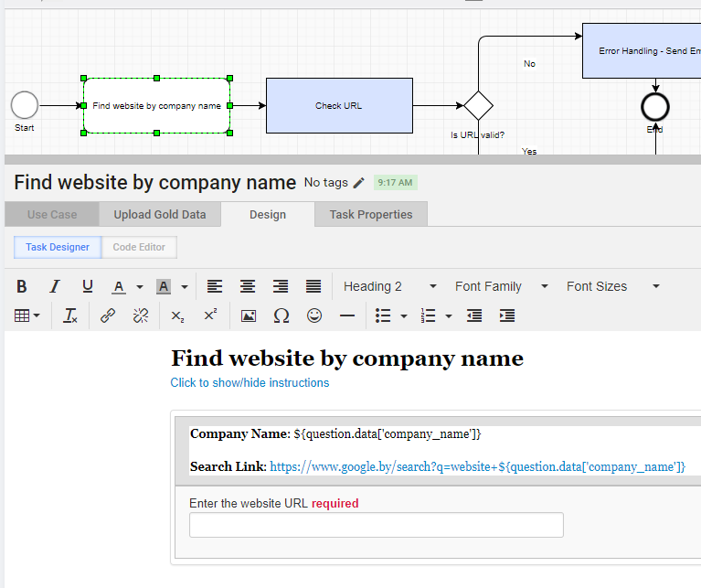
Task: Open the insert table menu
Action: pyautogui.click(x=27, y=315)
